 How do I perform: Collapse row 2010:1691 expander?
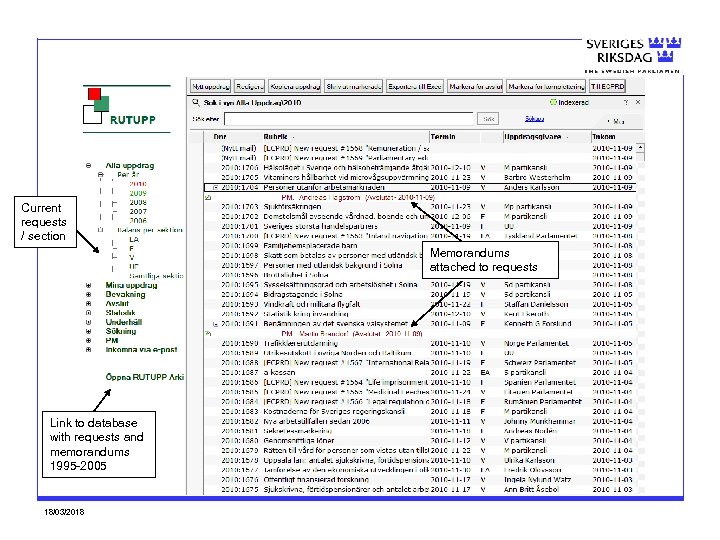(215, 324)
